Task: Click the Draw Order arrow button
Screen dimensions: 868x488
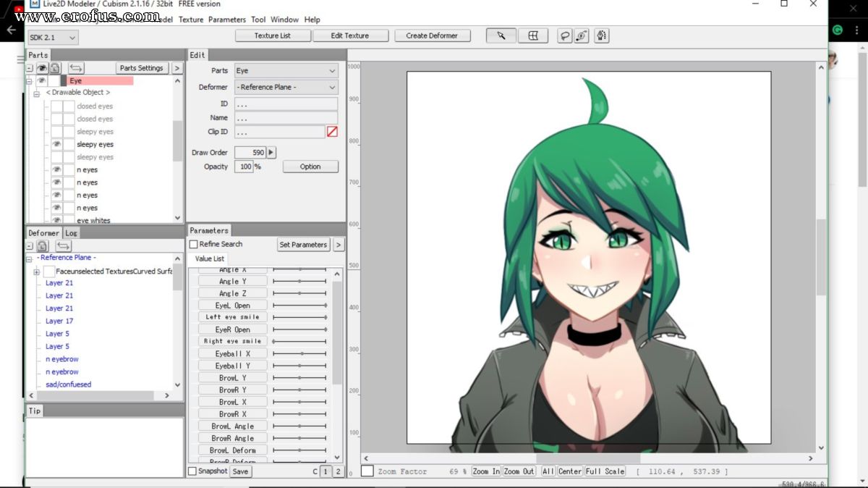Action: [x=271, y=153]
